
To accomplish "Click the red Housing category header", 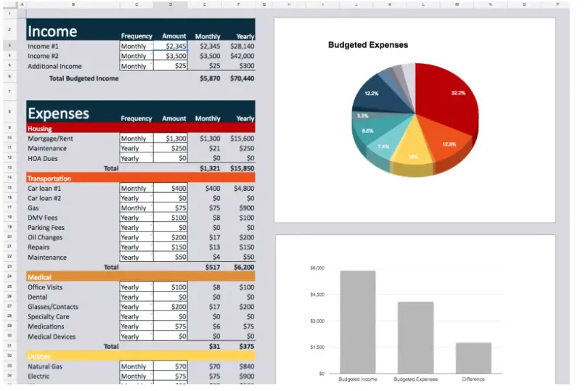I will point(141,128).
